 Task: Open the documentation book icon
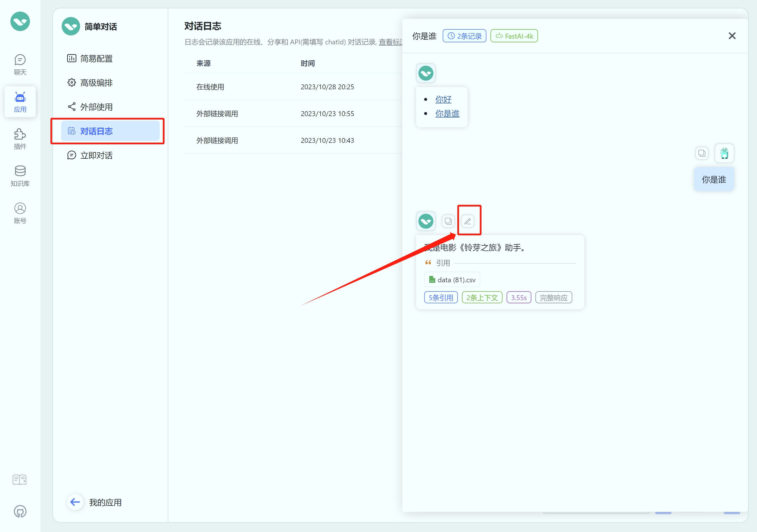pyautogui.click(x=20, y=480)
